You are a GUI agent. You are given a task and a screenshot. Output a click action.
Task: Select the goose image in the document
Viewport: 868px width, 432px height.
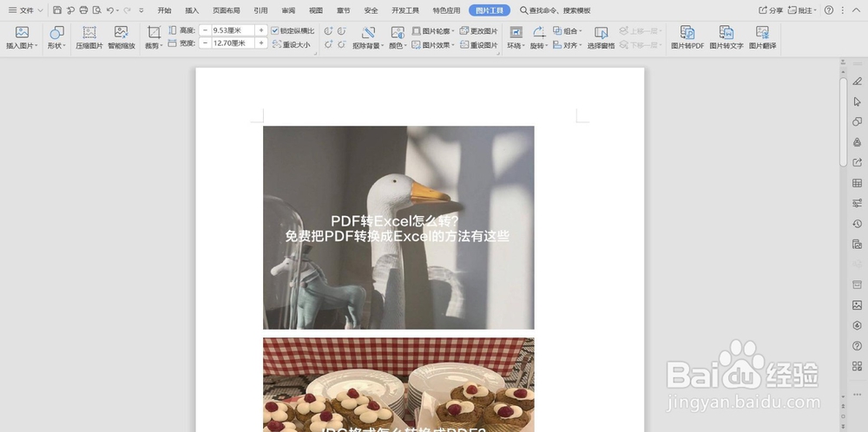pos(398,227)
